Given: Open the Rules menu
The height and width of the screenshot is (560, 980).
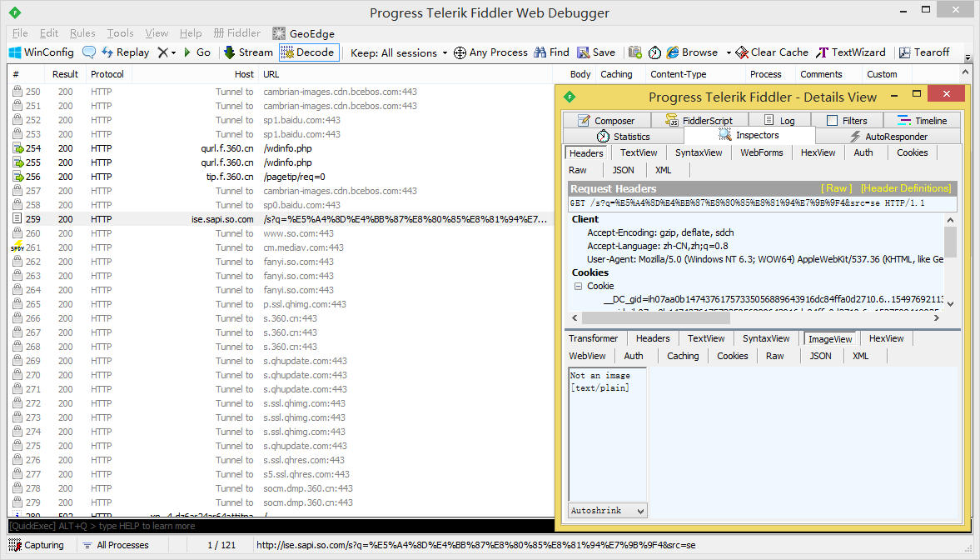Looking at the screenshot, I should click(x=82, y=33).
